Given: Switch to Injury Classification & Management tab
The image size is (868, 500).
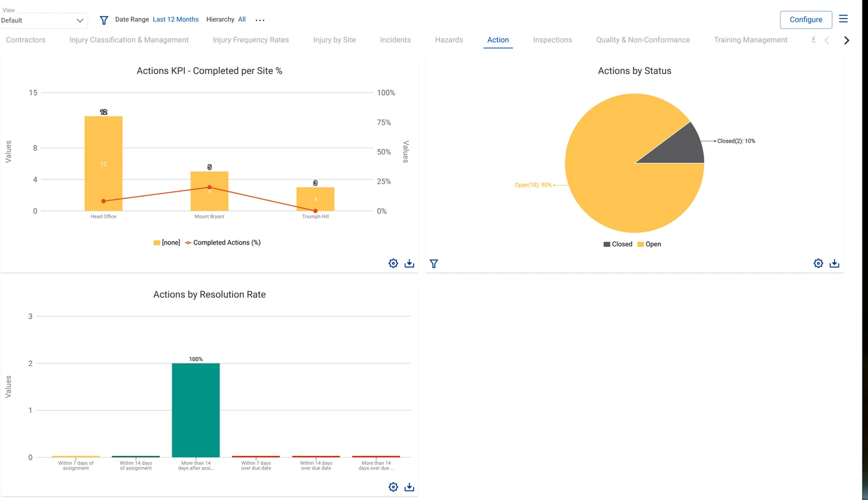Looking at the screenshot, I should (x=129, y=40).
